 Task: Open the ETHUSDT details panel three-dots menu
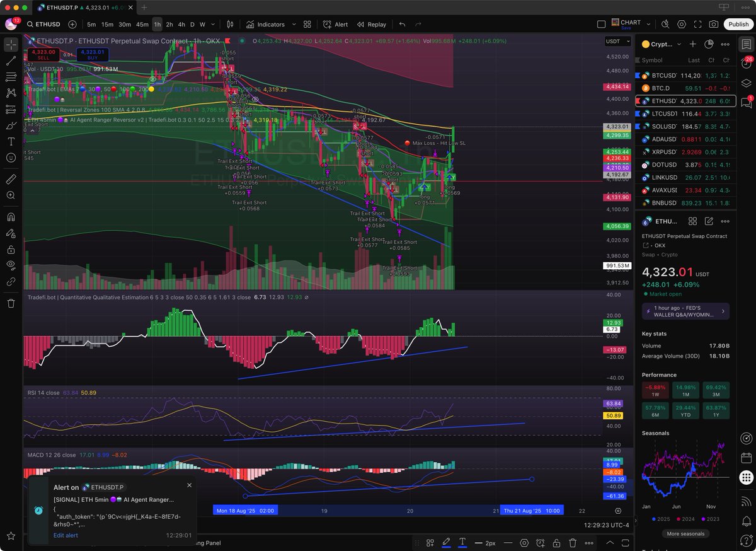[x=726, y=221]
